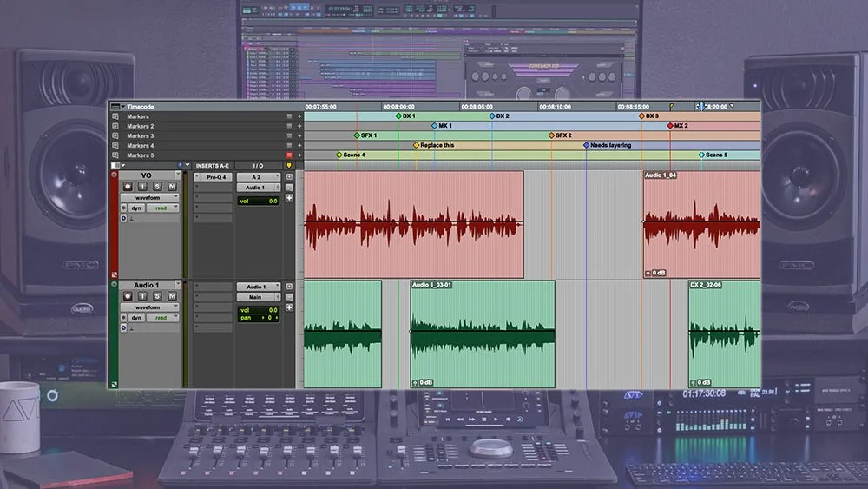Solo the Audio 1 track
The height and width of the screenshot is (489, 868).
pos(157,296)
